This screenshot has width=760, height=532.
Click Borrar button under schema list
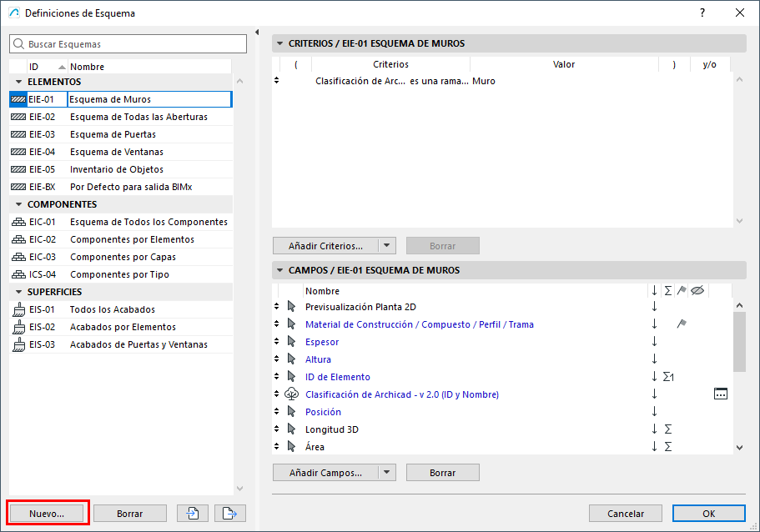(x=130, y=513)
